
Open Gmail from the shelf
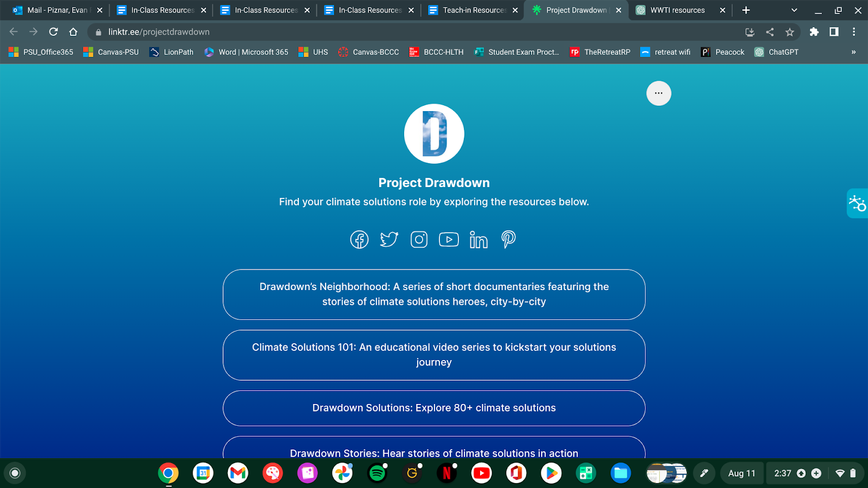pos(238,473)
